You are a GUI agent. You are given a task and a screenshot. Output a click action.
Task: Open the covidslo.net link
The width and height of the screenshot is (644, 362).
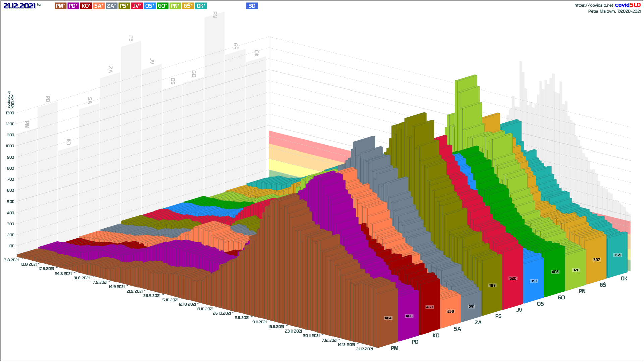click(593, 5)
